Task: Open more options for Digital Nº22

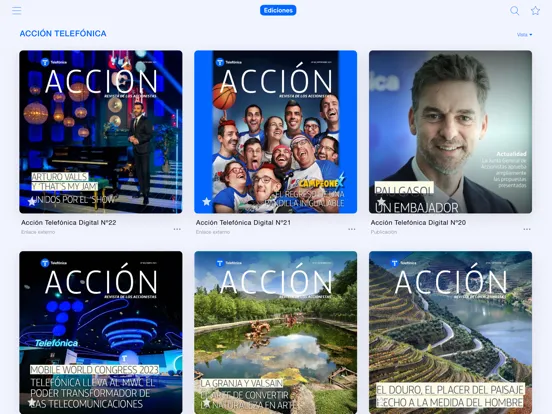Action: (x=177, y=229)
